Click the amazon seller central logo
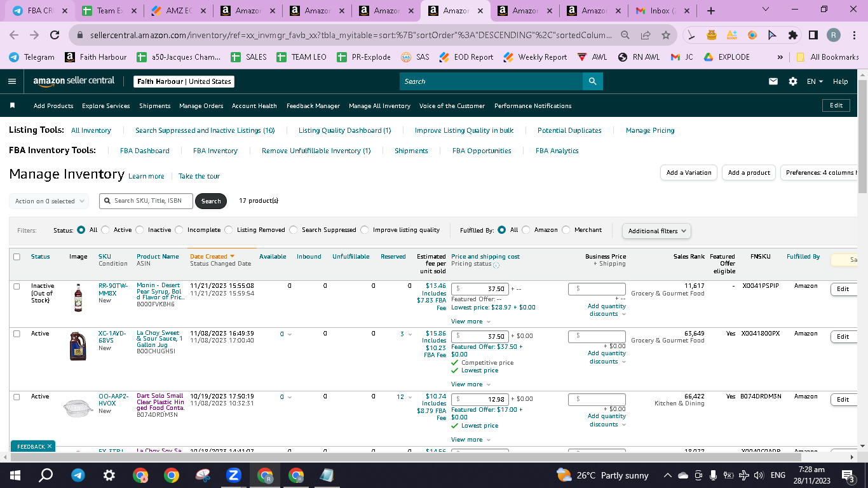The image size is (868, 488). click(x=74, y=81)
